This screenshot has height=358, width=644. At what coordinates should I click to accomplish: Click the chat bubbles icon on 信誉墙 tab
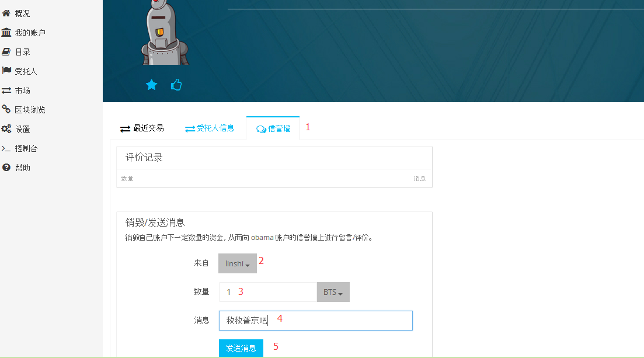(261, 130)
